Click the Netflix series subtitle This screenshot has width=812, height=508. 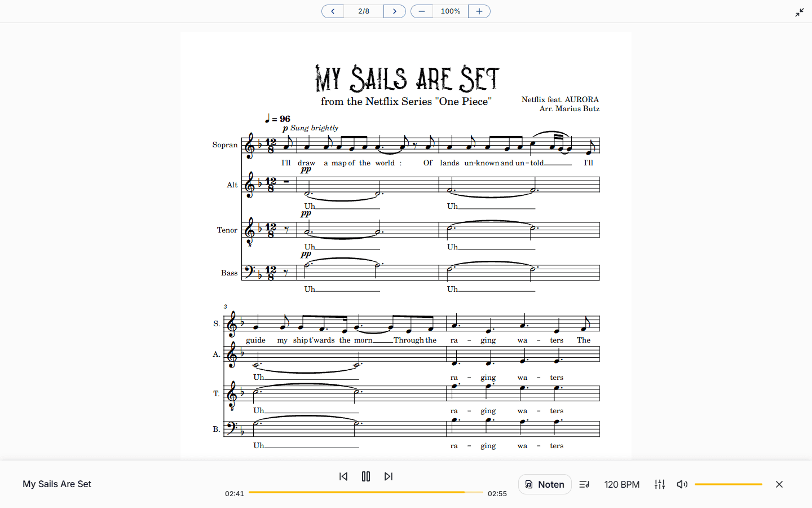[x=406, y=102]
